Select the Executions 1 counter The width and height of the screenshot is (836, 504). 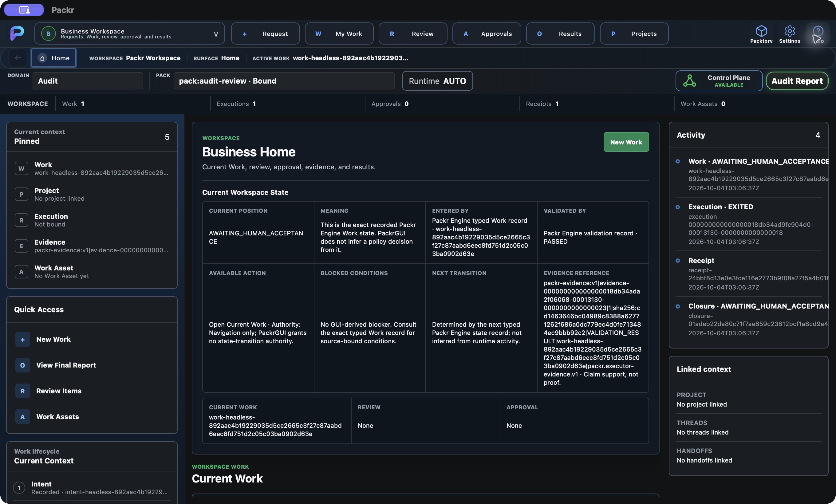coord(287,104)
